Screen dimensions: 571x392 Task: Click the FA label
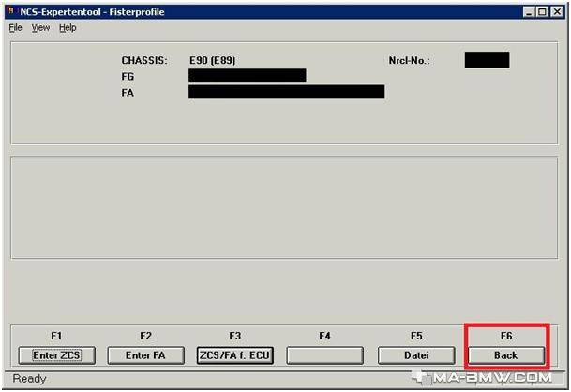pyautogui.click(x=128, y=93)
